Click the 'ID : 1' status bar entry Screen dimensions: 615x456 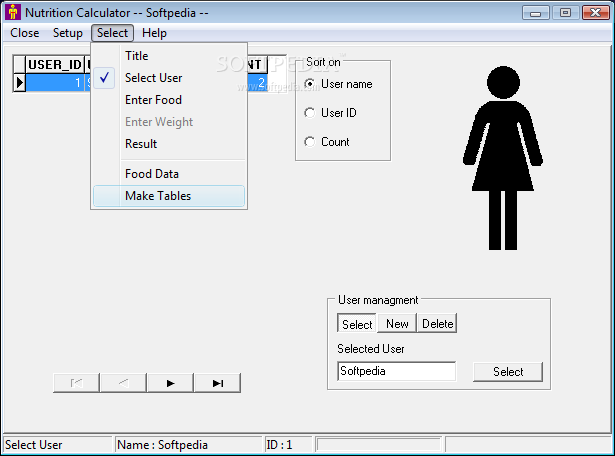288,445
